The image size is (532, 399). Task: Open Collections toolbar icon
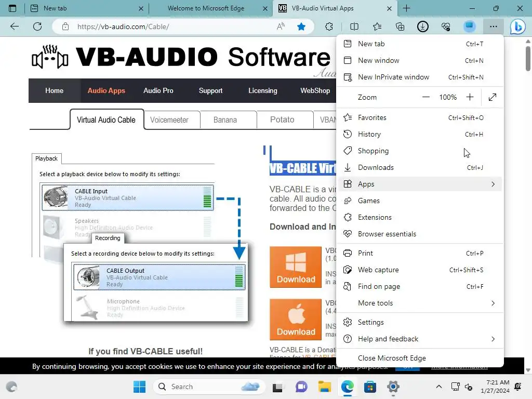[400, 26]
